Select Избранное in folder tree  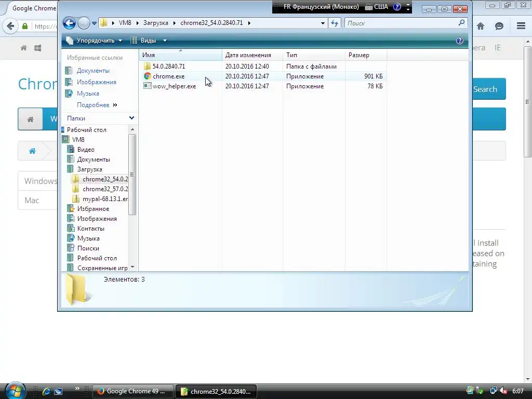click(x=93, y=209)
